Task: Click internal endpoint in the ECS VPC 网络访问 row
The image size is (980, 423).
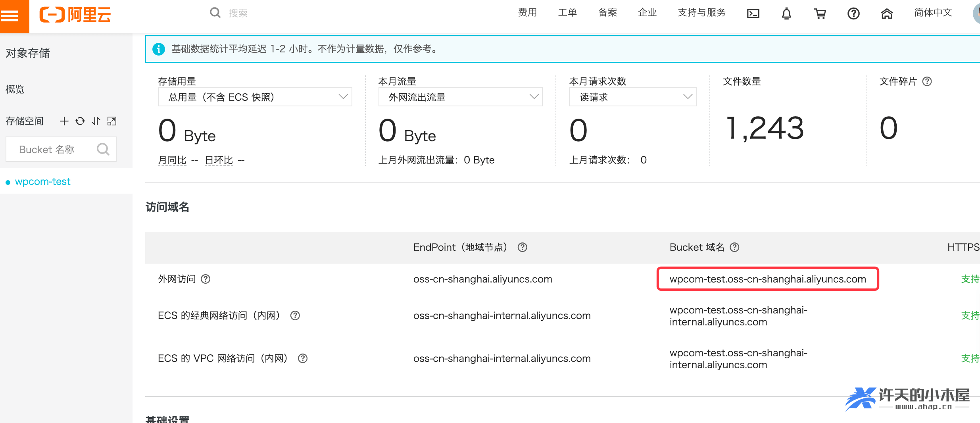Action: 502,358
